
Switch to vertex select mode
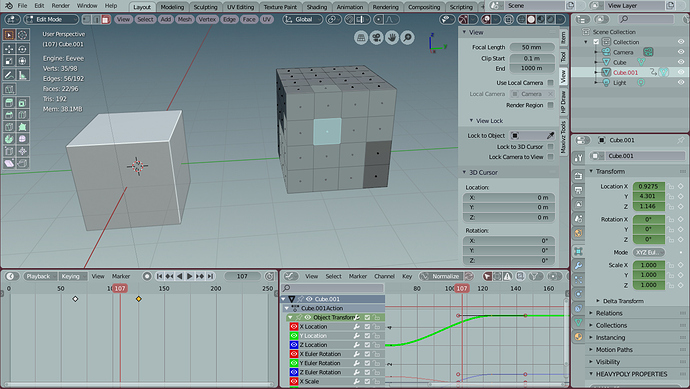(x=86, y=19)
